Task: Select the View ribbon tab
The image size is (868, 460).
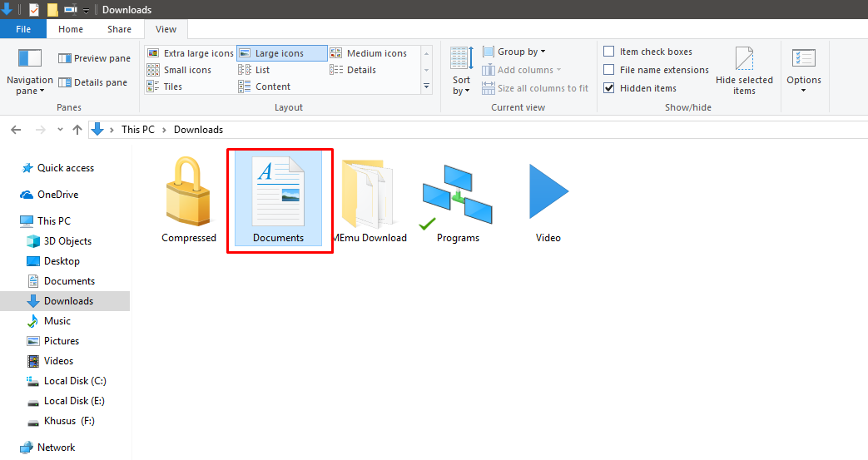Action: (x=166, y=29)
